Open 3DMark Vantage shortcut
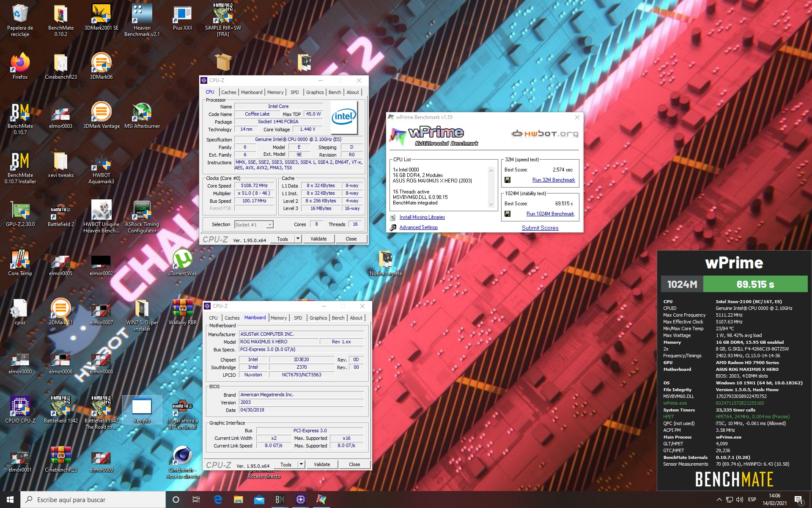812x508 pixels. point(101,115)
